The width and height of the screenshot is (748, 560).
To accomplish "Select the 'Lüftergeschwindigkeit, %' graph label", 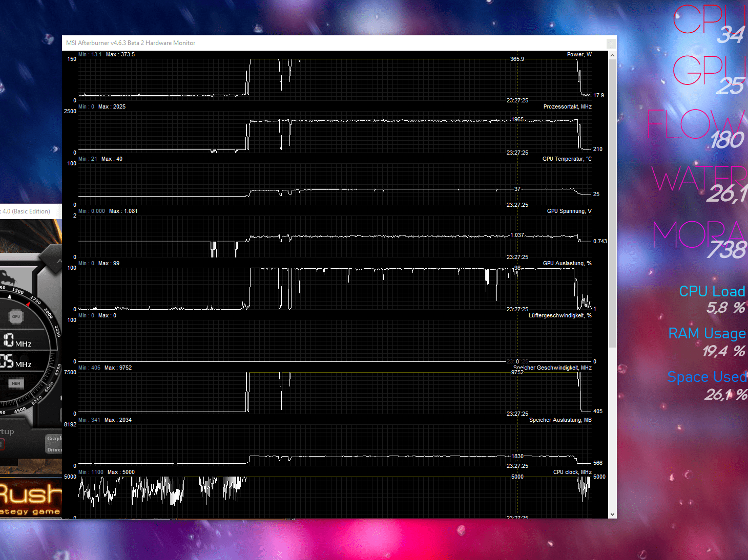I will click(x=560, y=315).
